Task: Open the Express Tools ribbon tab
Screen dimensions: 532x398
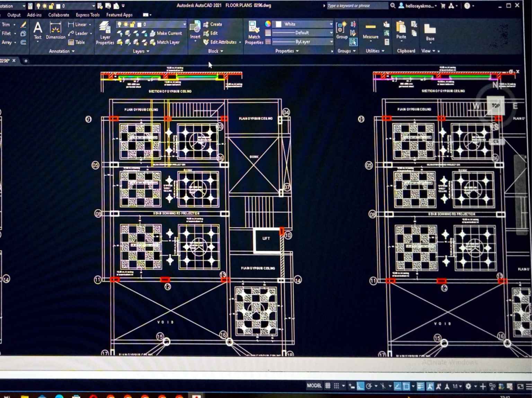Action: point(88,15)
